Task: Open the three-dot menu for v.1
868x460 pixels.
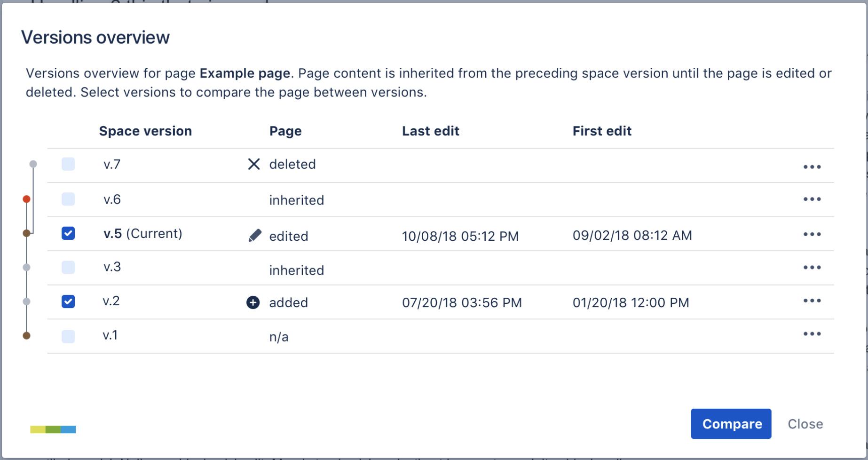Action: click(812, 334)
